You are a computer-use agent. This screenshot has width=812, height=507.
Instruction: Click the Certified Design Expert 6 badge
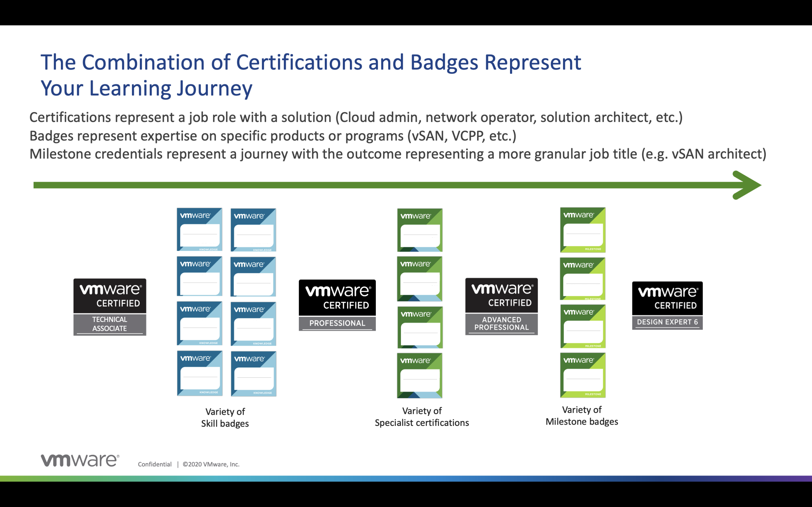(667, 305)
